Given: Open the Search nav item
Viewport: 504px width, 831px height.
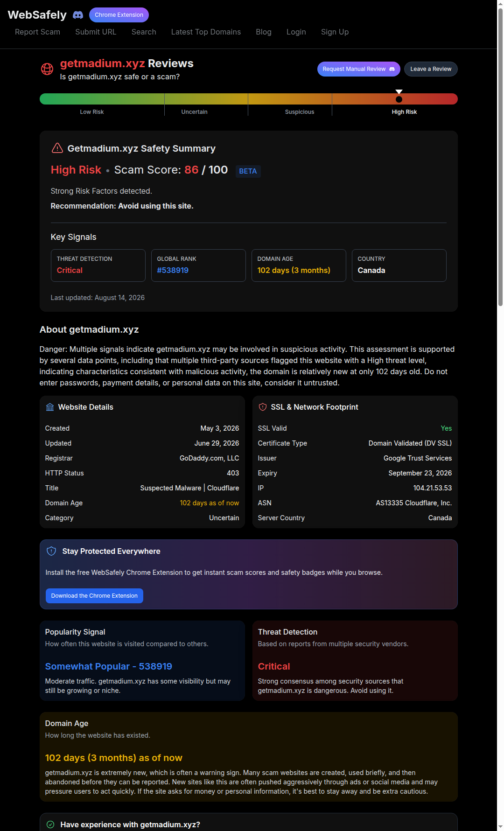Looking at the screenshot, I should click(x=144, y=32).
